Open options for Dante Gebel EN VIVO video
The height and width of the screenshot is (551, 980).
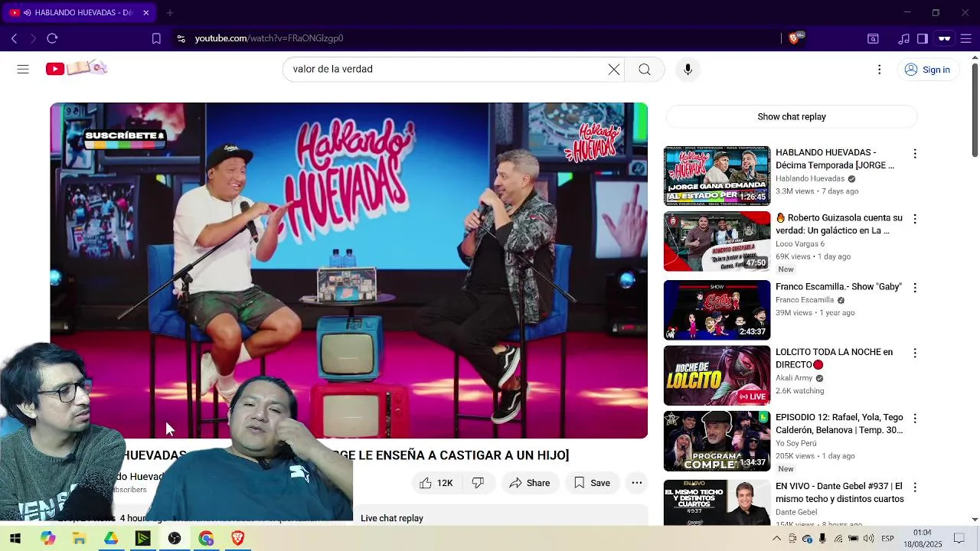914,487
